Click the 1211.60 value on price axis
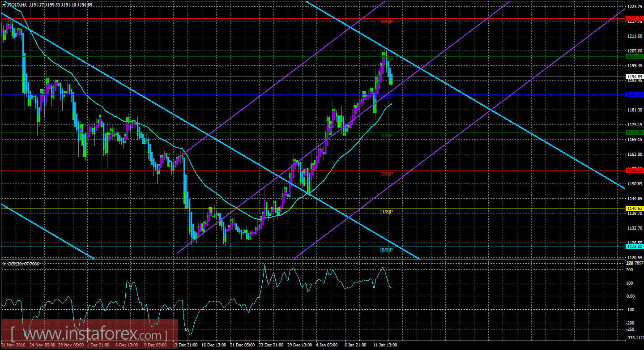The height and width of the screenshot is (350, 644). point(635,36)
